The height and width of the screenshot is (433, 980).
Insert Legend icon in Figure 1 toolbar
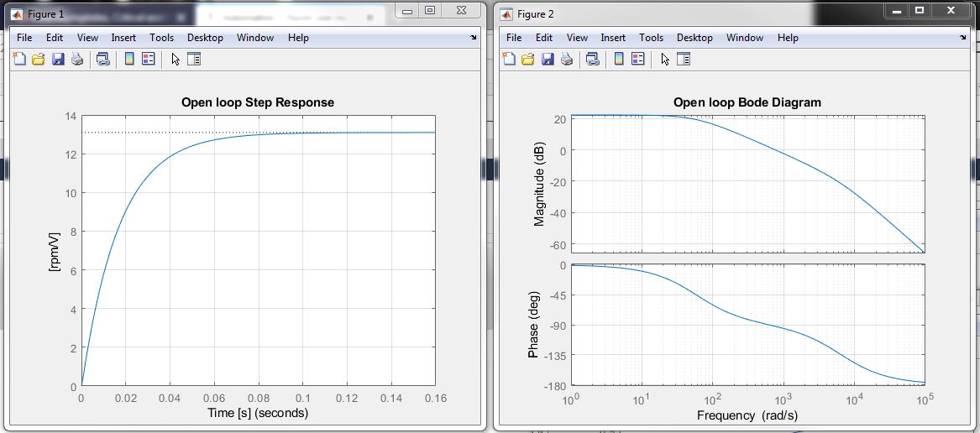tap(148, 60)
